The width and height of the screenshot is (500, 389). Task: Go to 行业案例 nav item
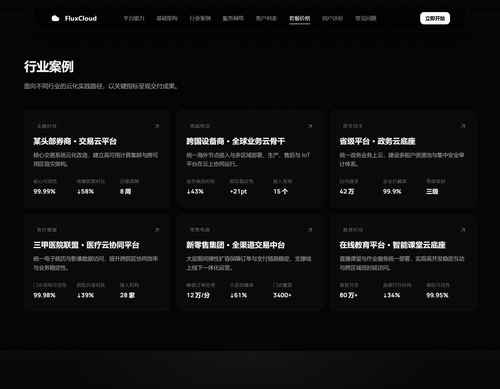[x=200, y=18]
